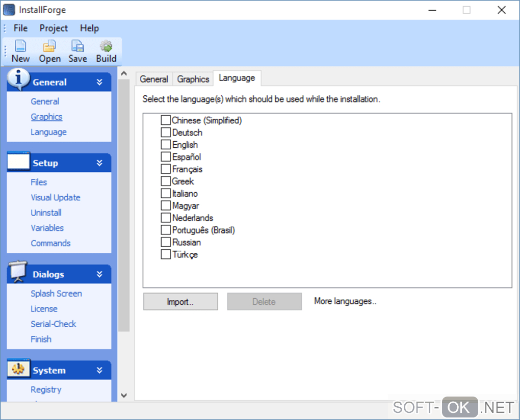
Task: Open Registry under System
Action: [x=46, y=390]
